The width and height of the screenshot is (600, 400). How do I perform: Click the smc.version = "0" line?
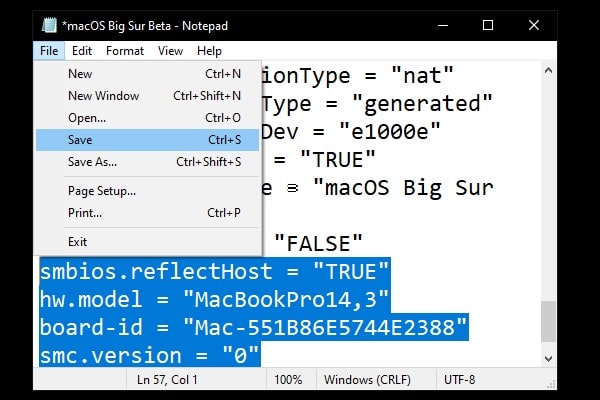[x=150, y=356]
